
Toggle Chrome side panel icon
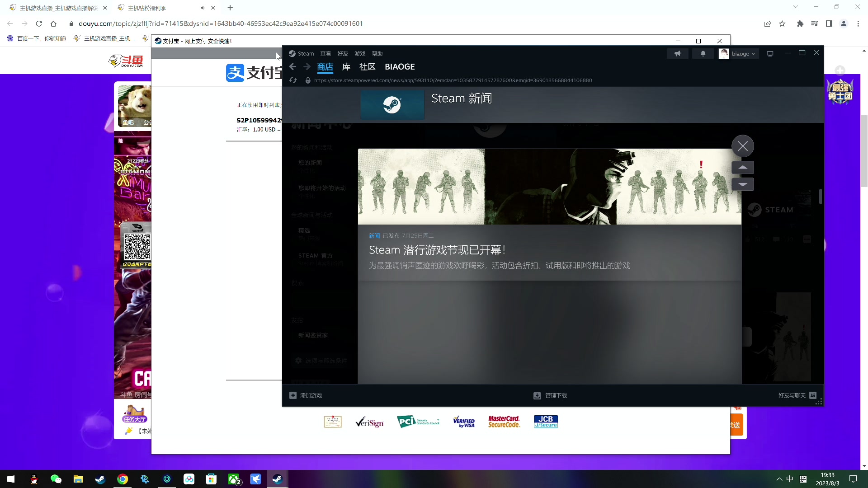pyautogui.click(x=829, y=24)
